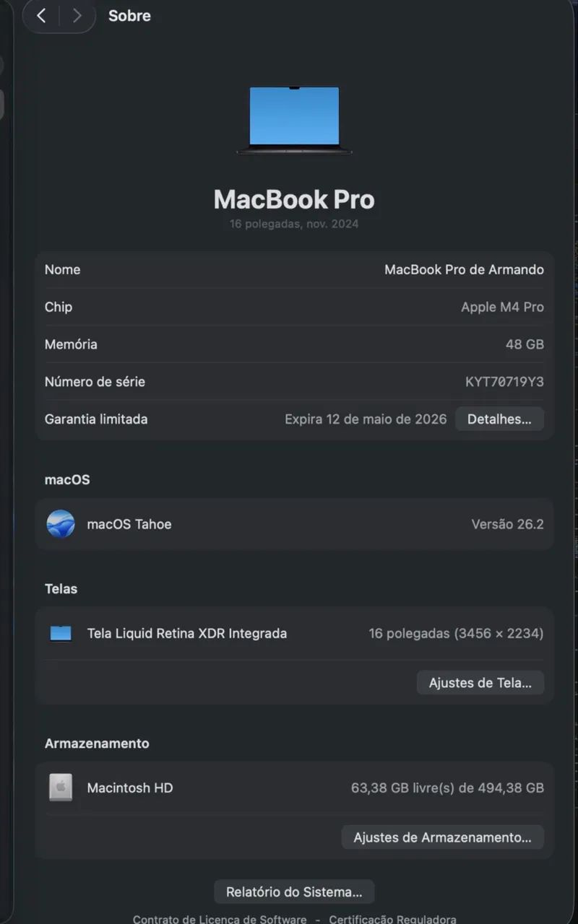Click the back navigation arrow
The height and width of the screenshot is (924, 578).
[x=40, y=15]
